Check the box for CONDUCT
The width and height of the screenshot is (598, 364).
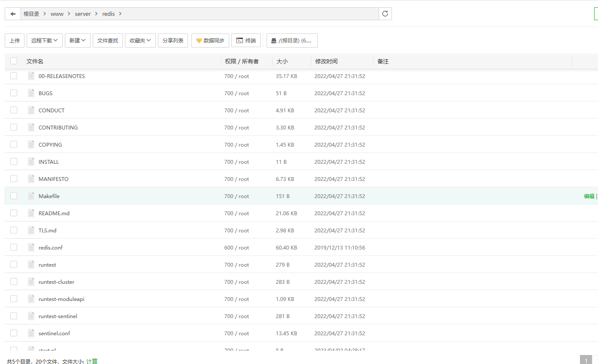click(14, 110)
